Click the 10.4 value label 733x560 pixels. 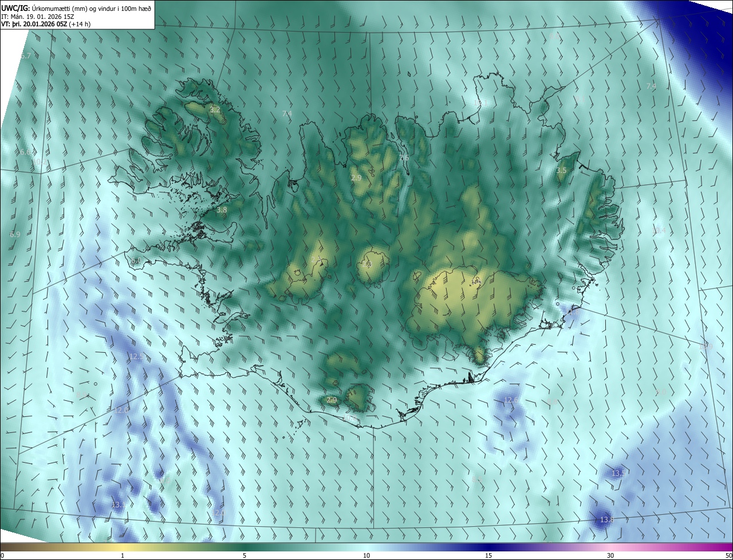tap(659, 231)
